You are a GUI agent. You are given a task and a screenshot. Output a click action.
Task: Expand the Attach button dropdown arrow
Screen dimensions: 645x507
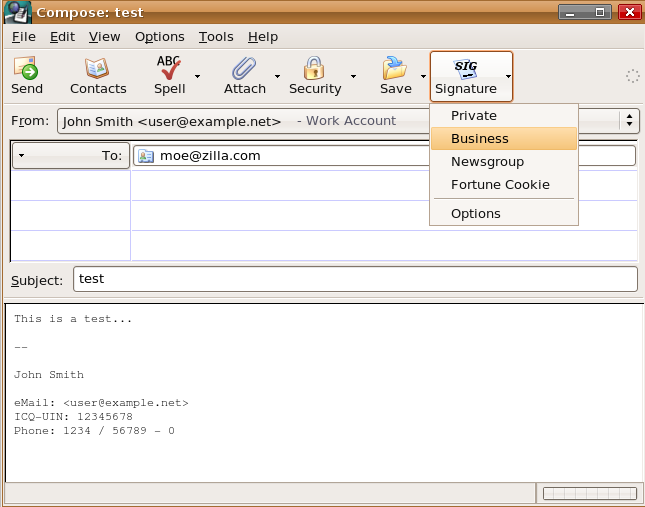tap(277, 76)
